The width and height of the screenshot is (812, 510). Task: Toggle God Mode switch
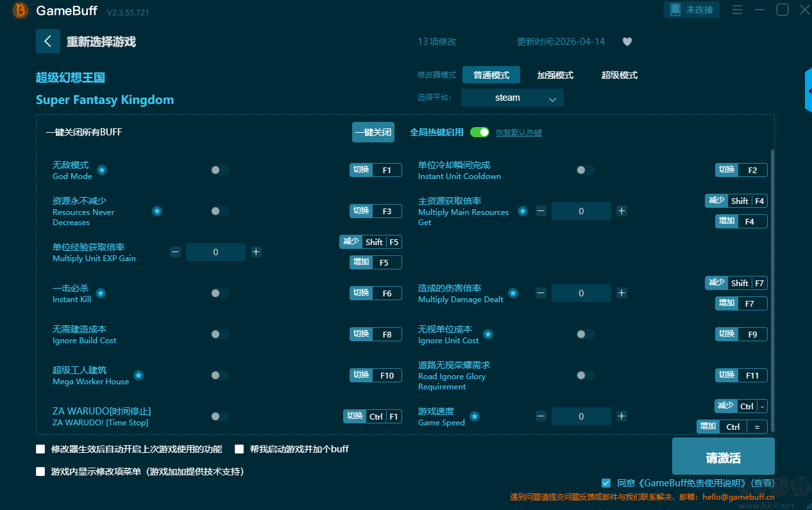(x=220, y=170)
